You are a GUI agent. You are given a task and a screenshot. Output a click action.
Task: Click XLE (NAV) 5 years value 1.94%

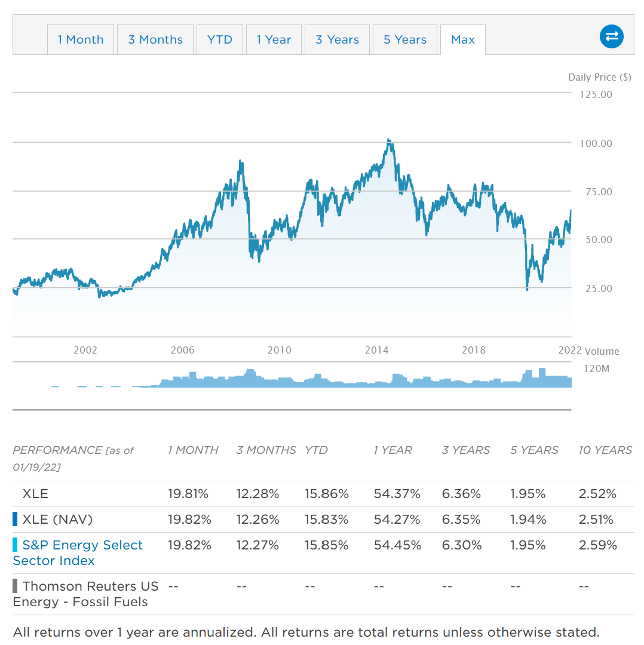(528, 520)
